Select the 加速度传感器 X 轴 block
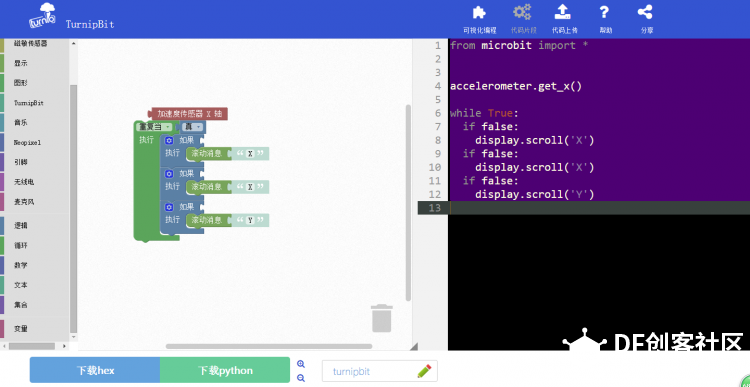The width and height of the screenshot is (750, 387). tap(189, 114)
